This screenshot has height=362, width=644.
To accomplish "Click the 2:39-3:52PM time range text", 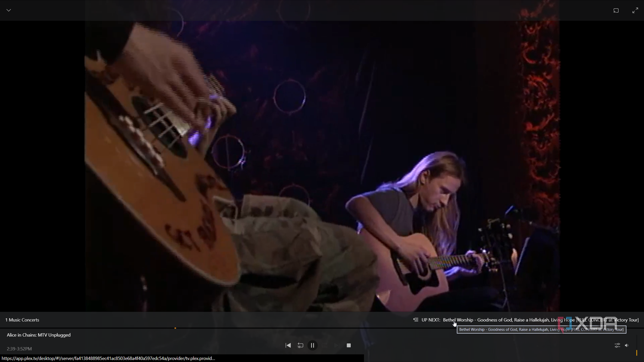I will pos(19,349).
